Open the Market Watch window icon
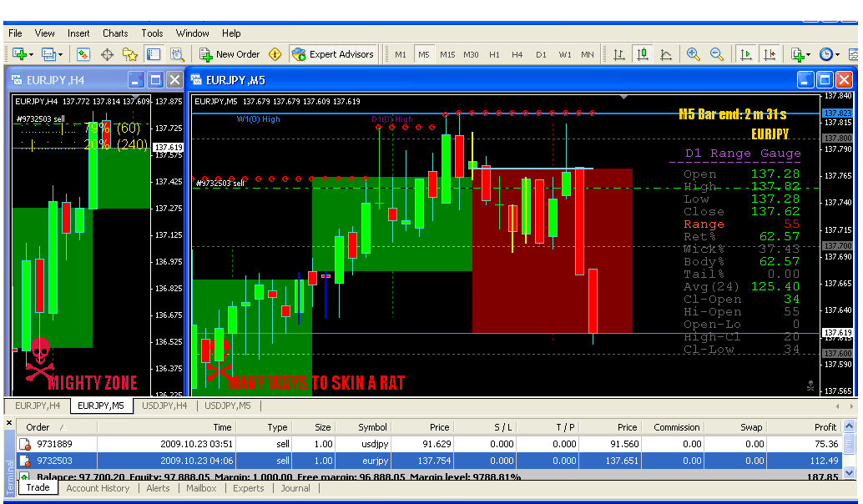Screen dimensions: 863x504 tap(83, 54)
